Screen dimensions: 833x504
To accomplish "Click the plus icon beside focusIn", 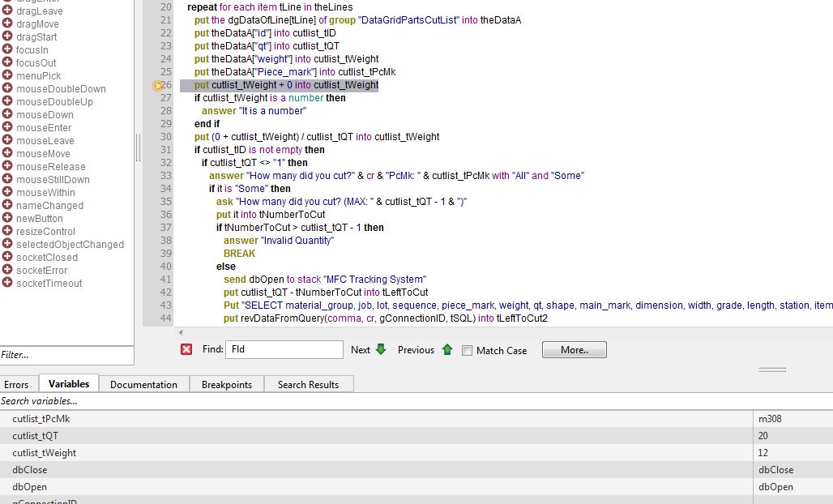I will click(x=7, y=49).
